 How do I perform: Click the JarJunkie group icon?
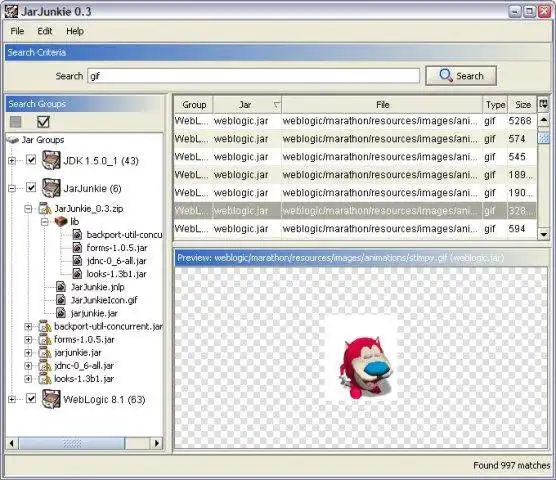pos(51,188)
